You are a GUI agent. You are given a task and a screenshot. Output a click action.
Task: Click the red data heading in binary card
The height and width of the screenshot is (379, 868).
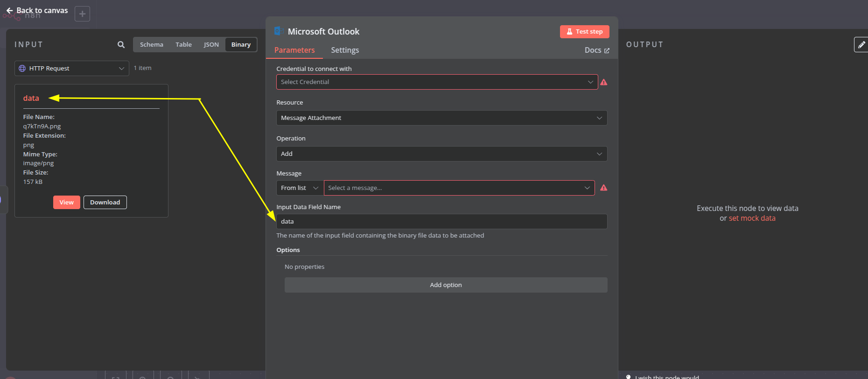click(x=31, y=98)
